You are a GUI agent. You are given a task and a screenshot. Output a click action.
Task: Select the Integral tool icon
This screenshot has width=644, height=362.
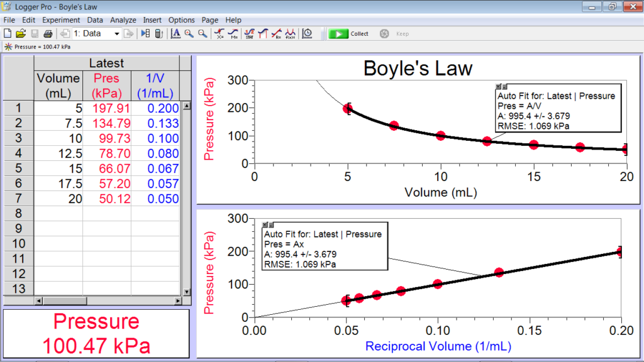pos(263,34)
